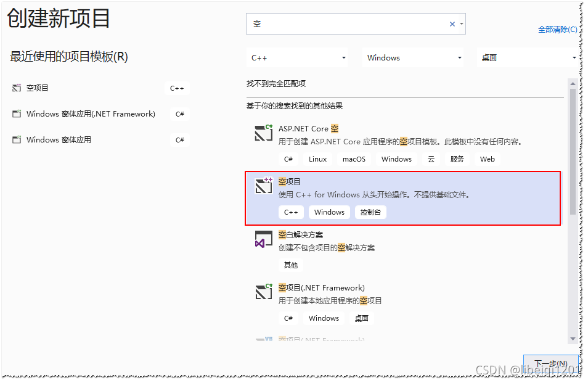Select the 空白解决方案 template

tap(404, 250)
